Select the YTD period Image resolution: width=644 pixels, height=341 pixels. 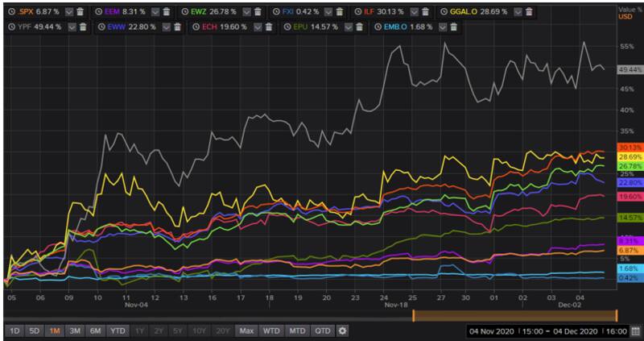[x=118, y=331]
